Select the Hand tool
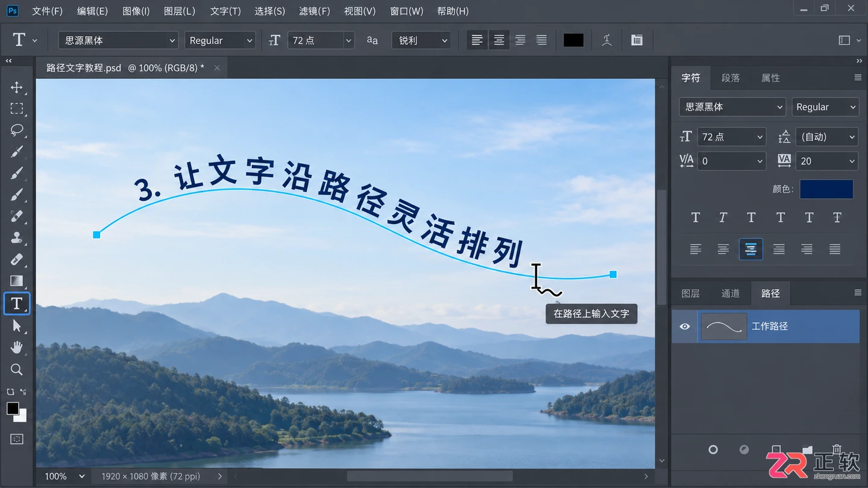This screenshot has width=868, height=488. tap(17, 348)
